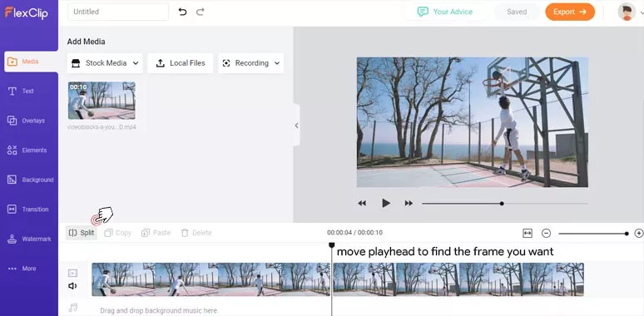Click the video preview canvas
This screenshot has width=644, height=316.
click(473, 122)
